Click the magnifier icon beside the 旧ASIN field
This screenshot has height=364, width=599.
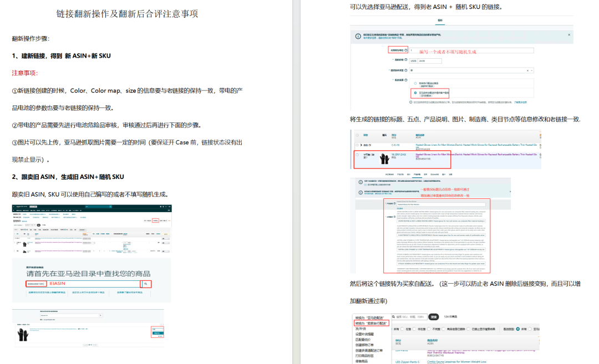coord(145,284)
